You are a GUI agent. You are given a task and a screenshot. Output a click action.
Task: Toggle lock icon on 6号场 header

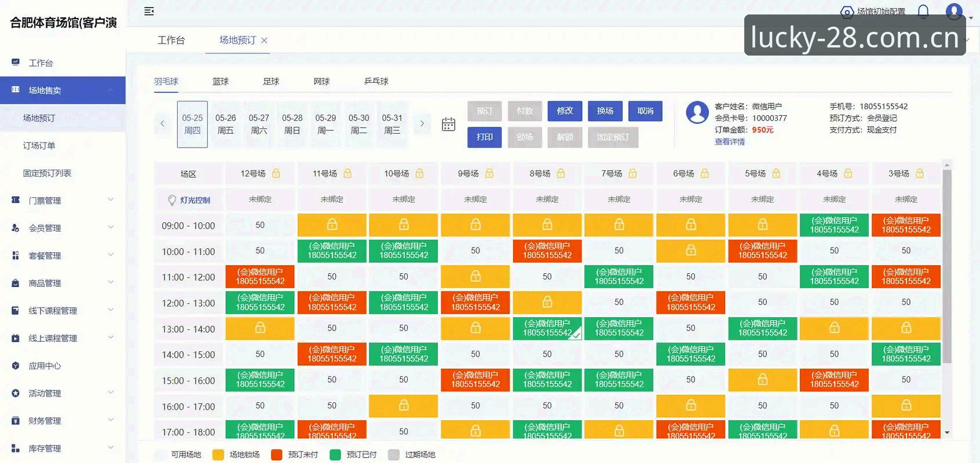tap(704, 173)
